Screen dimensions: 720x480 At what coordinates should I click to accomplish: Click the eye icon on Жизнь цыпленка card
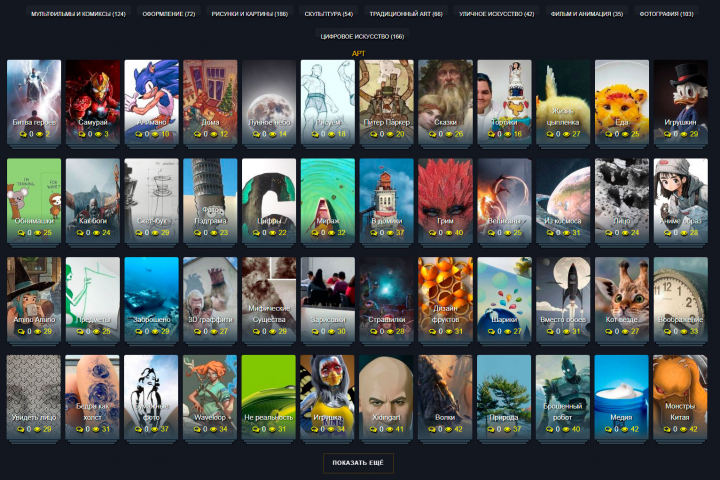[566, 134]
